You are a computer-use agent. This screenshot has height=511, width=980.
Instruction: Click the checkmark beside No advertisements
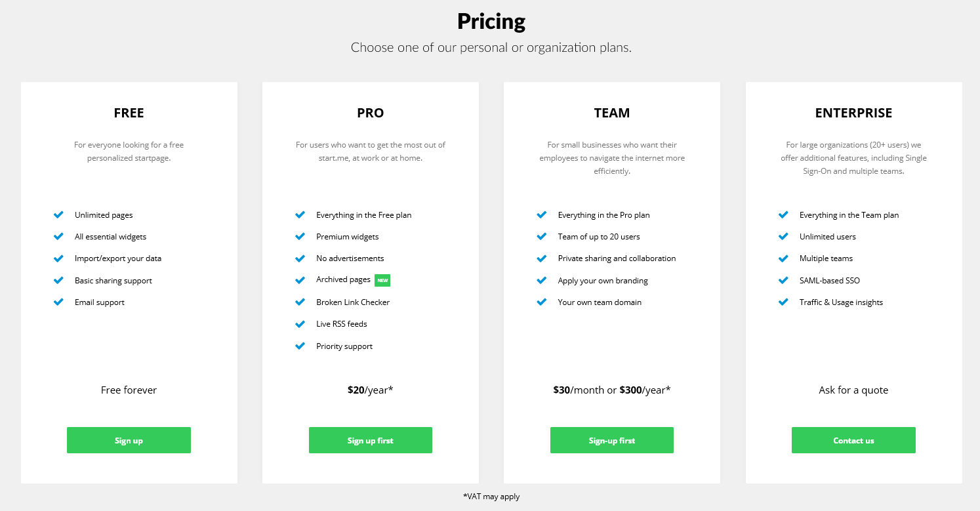tap(300, 258)
